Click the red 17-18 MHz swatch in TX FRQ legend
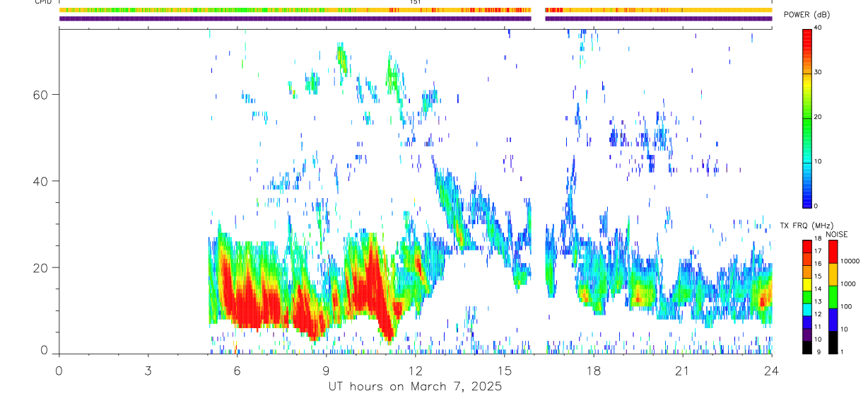Screen dimensions: 868x401 [x=807, y=246]
